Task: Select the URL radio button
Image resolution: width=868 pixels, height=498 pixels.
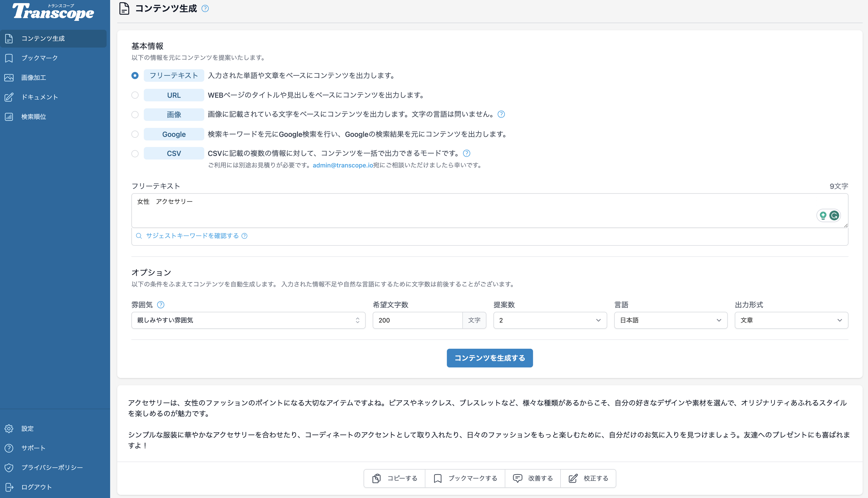Action: [135, 95]
